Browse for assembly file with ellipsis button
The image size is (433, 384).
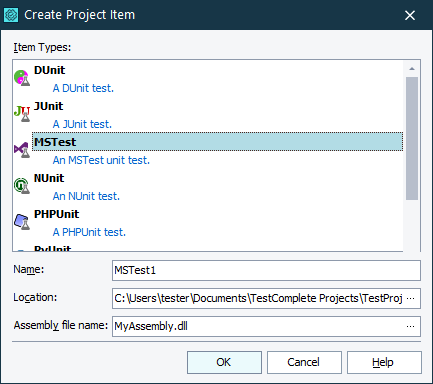(411, 326)
